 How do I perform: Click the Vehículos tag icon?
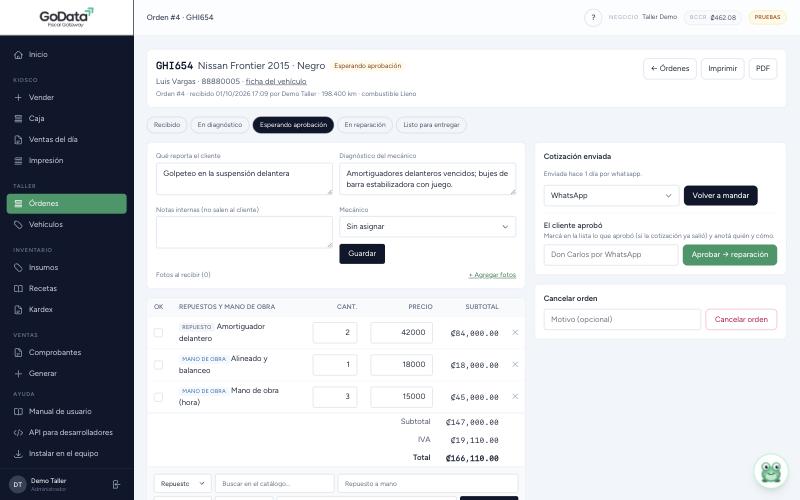click(x=18, y=224)
